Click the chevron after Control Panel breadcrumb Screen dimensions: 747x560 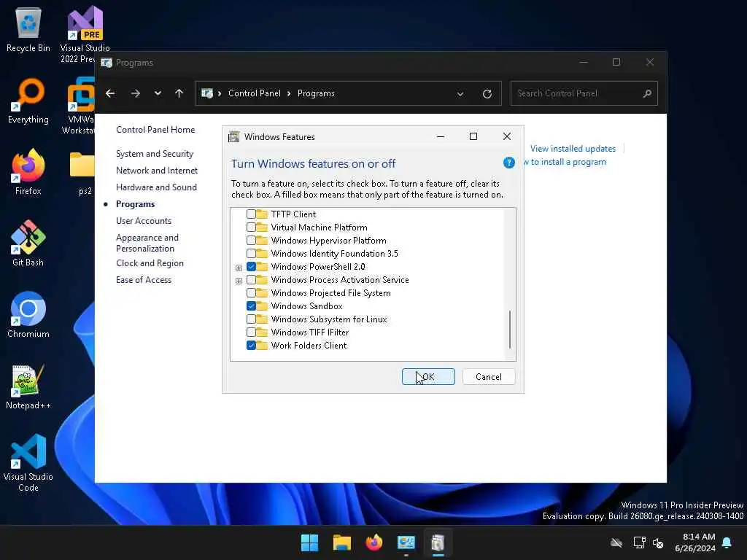pos(289,93)
